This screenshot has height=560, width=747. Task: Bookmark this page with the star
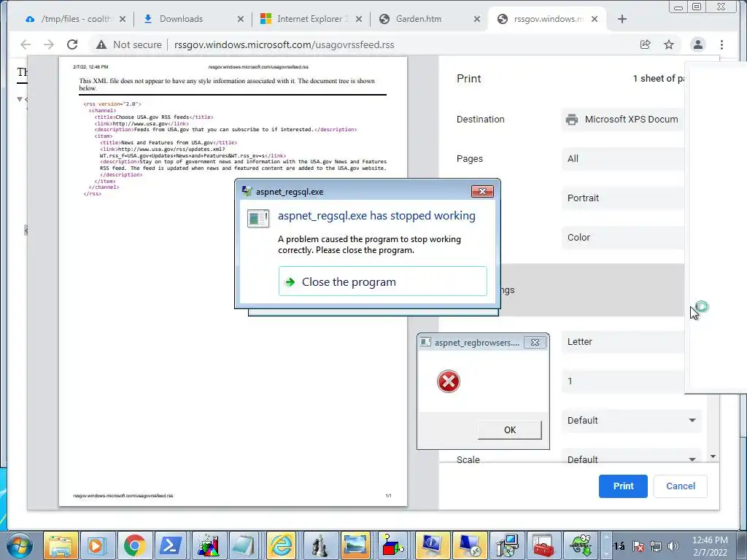(669, 44)
